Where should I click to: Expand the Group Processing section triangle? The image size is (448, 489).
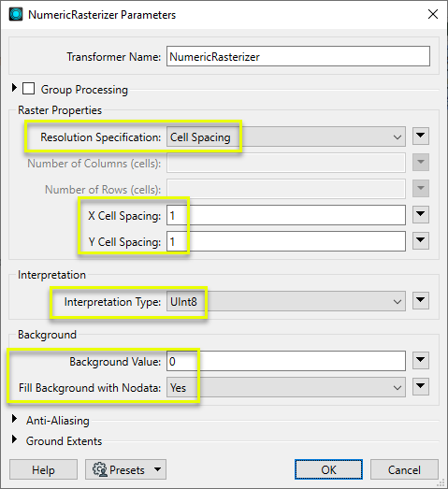tap(14, 88)
